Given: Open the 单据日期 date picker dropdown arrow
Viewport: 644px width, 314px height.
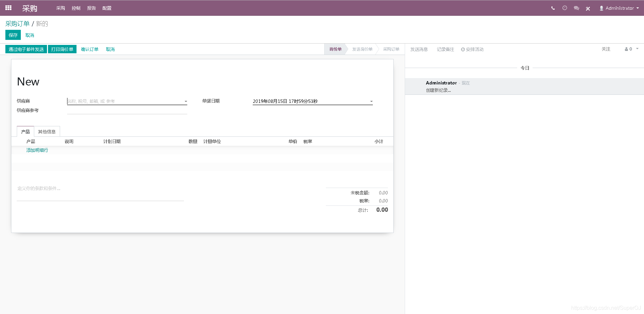Looking at the screenshot, I should pyautogui.click(x=371, y=101).
